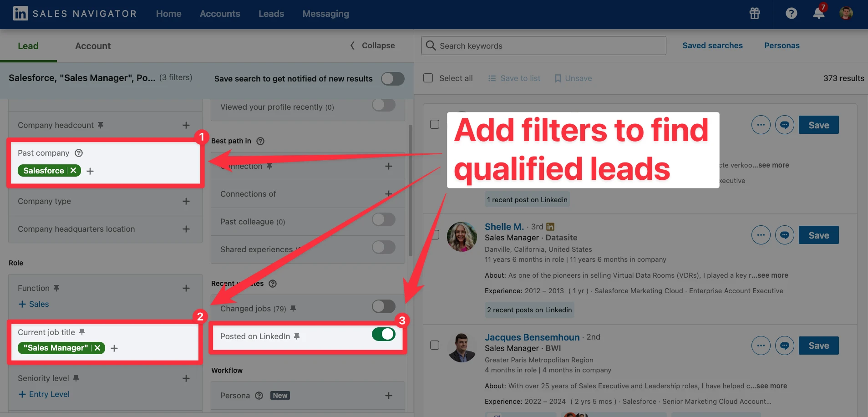
Task: Open more options for Jacques Bensemhoun
Action: click(x=761, y=346)
